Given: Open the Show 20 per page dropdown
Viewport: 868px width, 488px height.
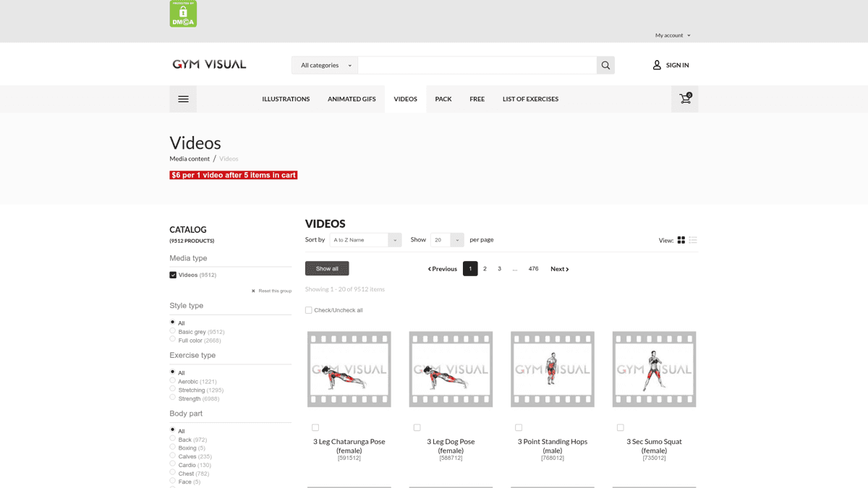Looking at the screenshot, I should pyautogui.click(x=447, y=240).
